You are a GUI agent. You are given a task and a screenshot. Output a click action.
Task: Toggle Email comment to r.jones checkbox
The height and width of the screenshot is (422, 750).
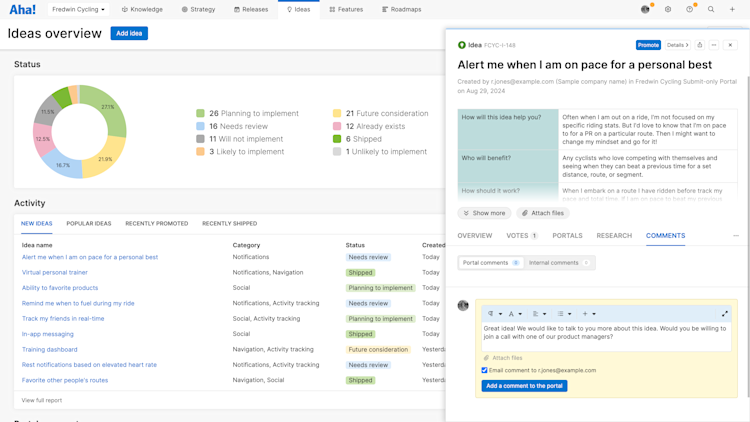point(484,370)
